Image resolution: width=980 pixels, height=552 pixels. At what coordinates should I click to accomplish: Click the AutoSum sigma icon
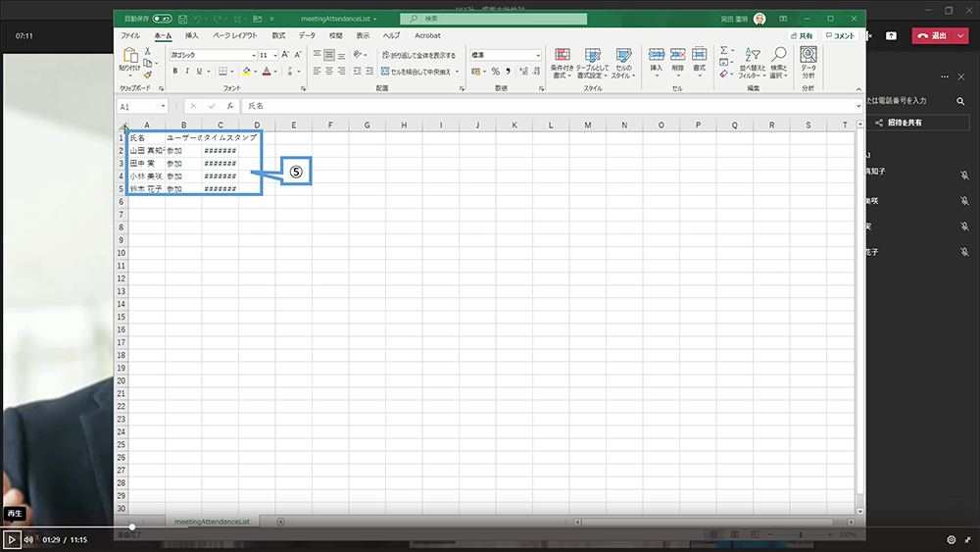[724, 50]
